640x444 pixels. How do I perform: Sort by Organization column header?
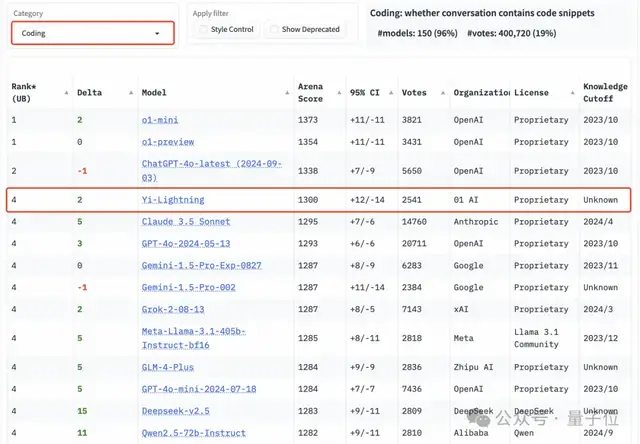point(480,92)
